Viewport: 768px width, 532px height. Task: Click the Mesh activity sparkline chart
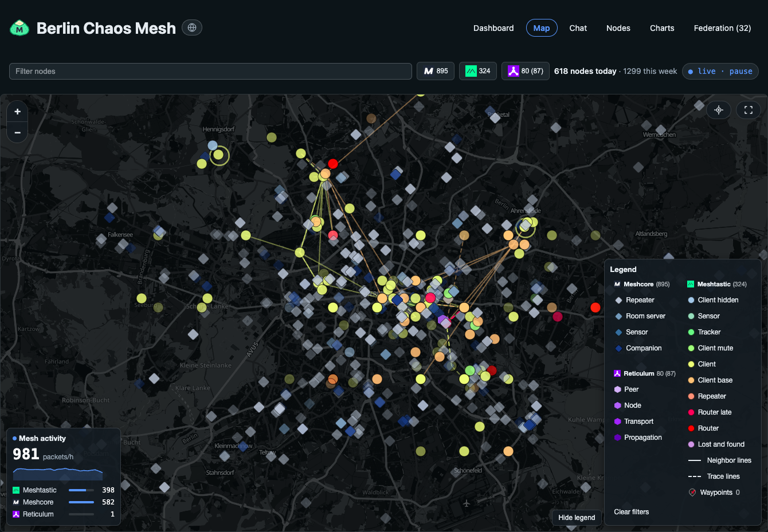(58, 474)
